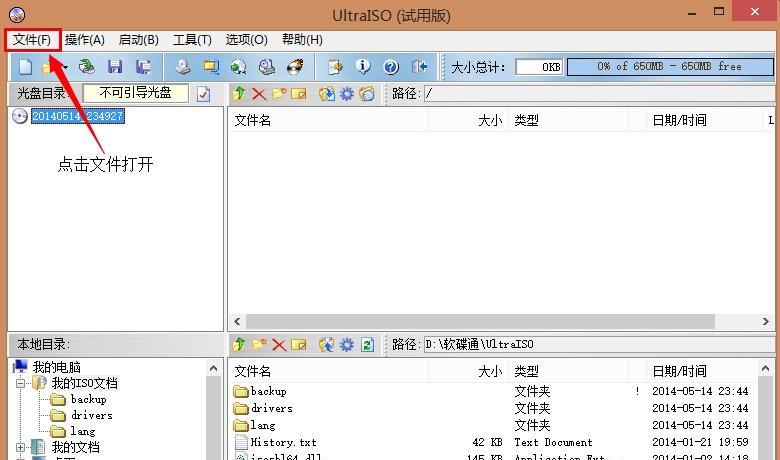The height and width of the screenshot is (460, 780).
Task: Click the document with star toolbar icon
Action: (335, 67)
